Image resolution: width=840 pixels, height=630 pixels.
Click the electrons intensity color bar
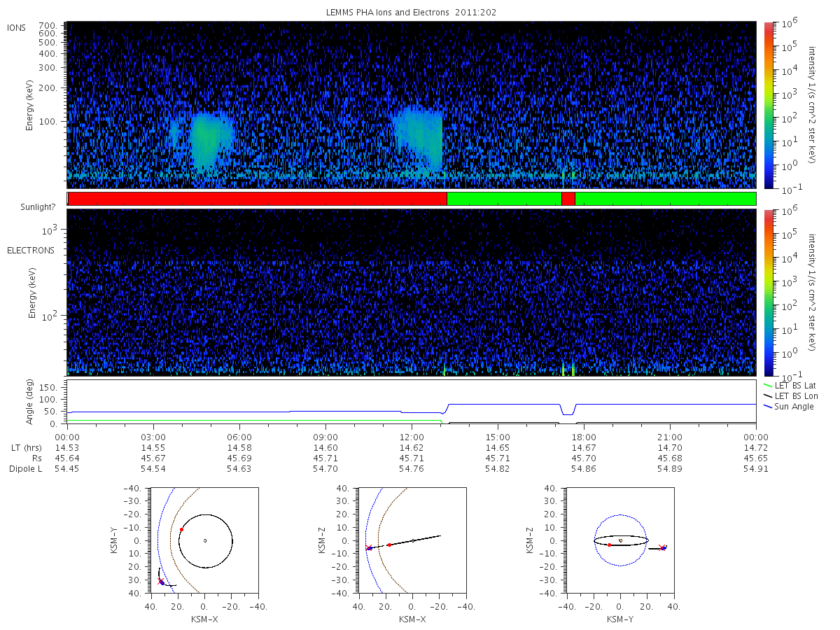768,293
